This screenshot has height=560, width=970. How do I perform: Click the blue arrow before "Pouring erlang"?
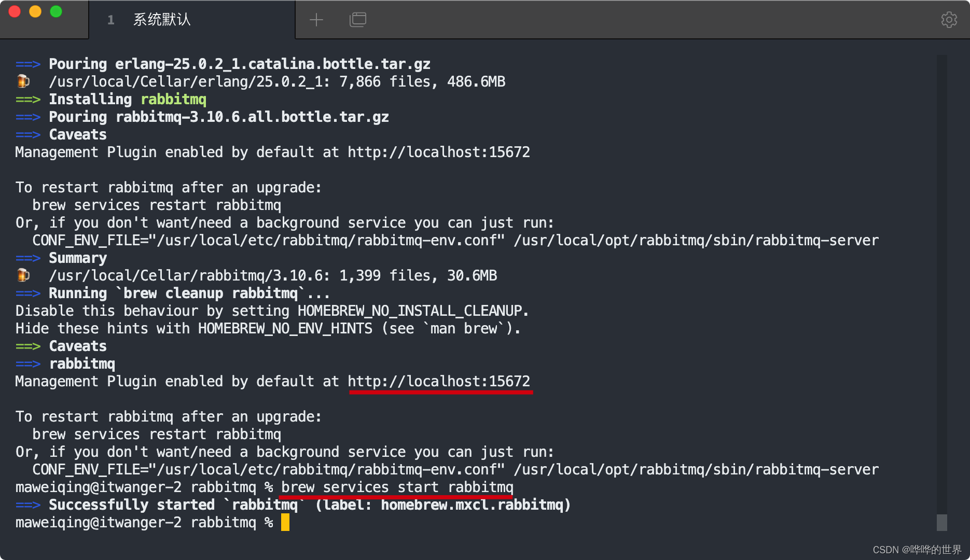pyautogui.click(x=27, y=64)
